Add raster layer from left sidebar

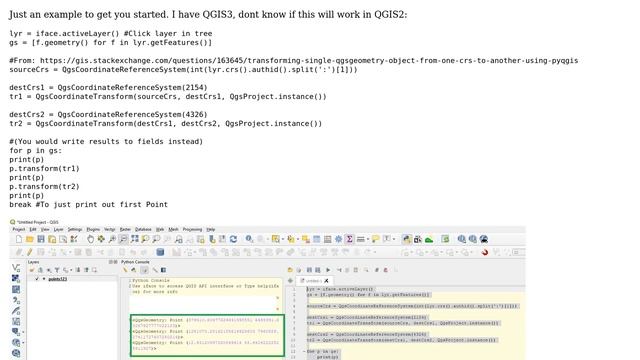tap(16, 278)
